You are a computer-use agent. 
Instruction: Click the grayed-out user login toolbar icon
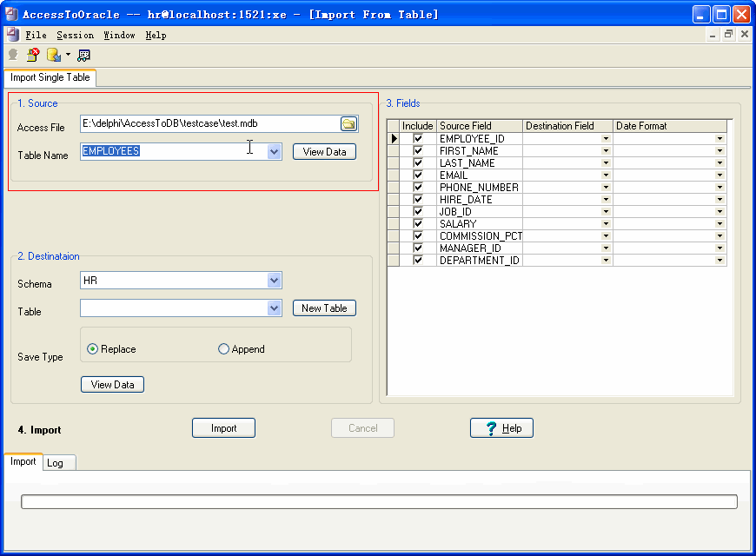tap(13, 55)
